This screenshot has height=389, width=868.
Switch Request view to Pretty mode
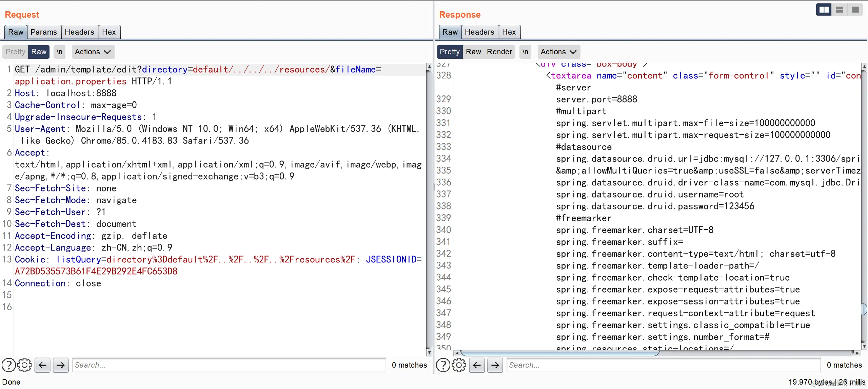pos(15,52)
